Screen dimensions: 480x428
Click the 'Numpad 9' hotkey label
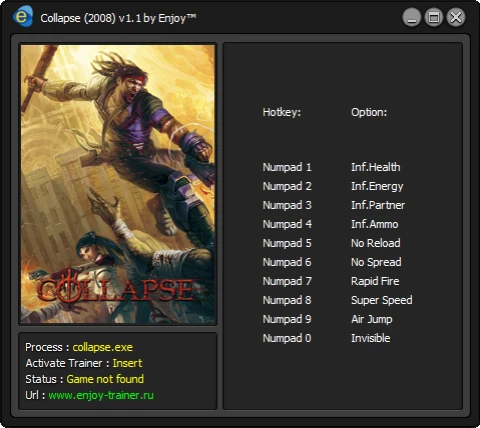[287, 319]
